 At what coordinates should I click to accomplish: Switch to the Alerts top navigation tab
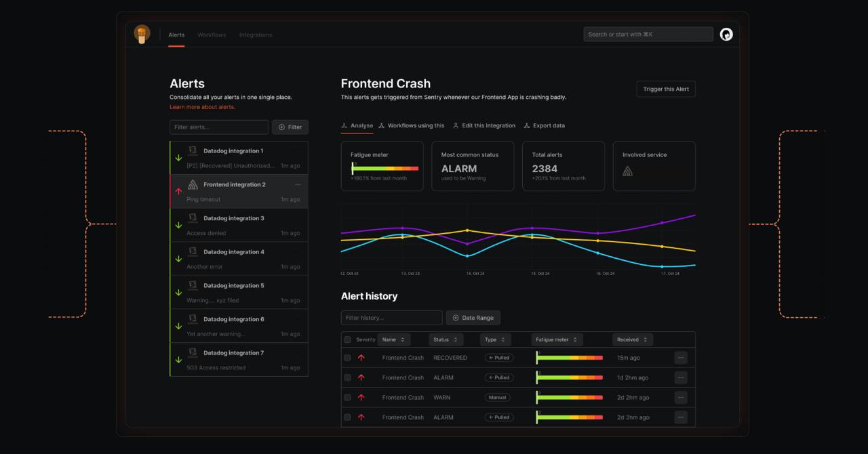(176, 35)
